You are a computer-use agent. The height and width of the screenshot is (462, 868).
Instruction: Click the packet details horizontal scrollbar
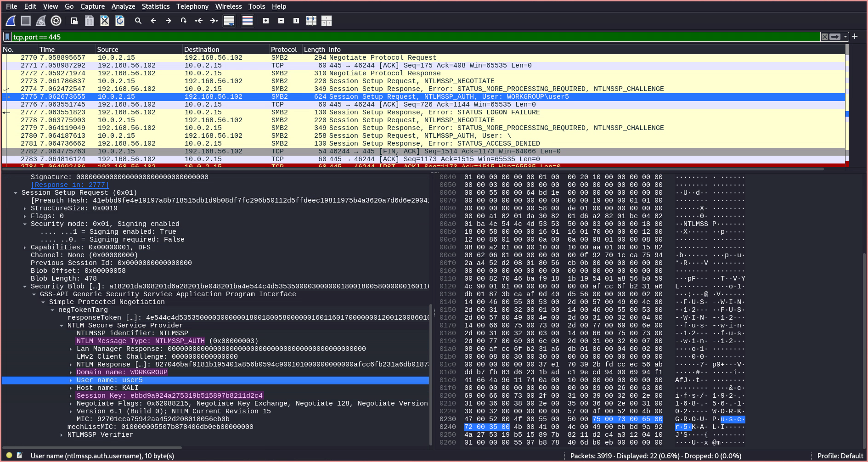[92, 447]
